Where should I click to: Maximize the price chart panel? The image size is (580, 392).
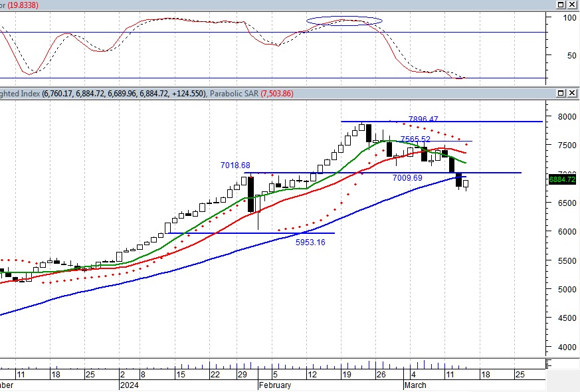pos(561,93)
